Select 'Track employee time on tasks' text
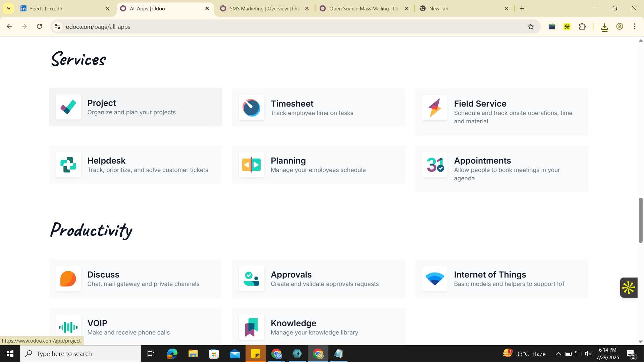644x362 pixels. click(x=312, y=113)
